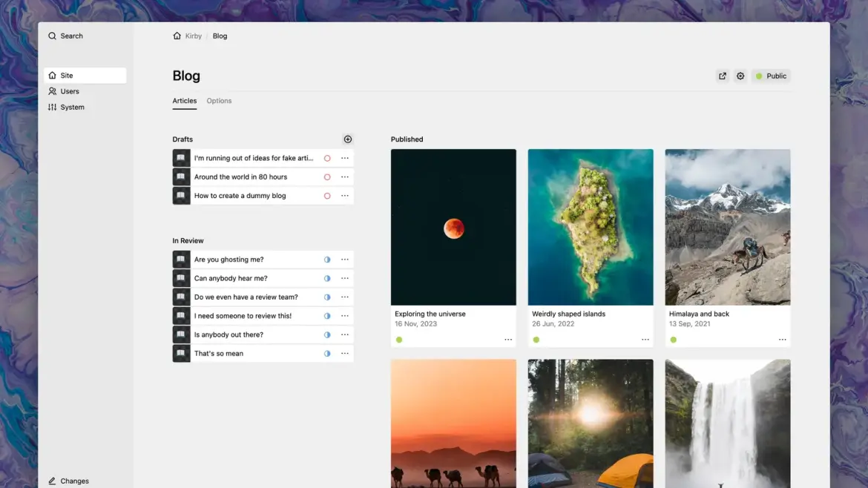Click page icon of 'That's so mean'
This screenshot has height=488, width=868.
181,354
